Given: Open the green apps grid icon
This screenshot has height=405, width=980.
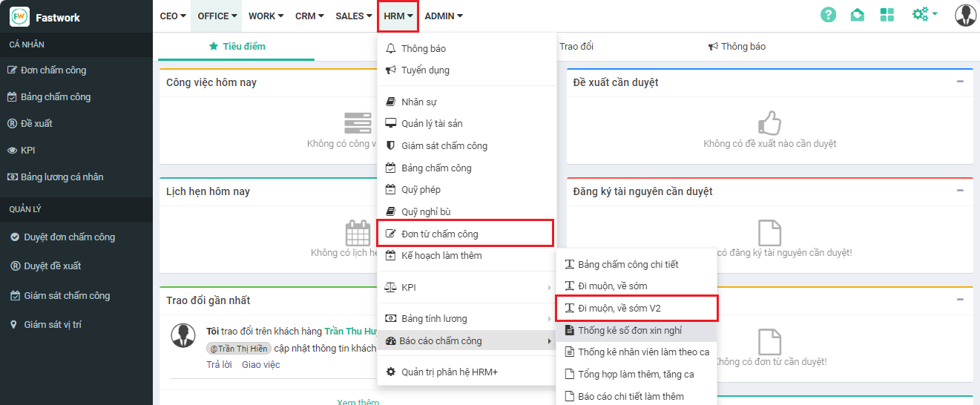Looking at the screenshot, I should point(887,15).
